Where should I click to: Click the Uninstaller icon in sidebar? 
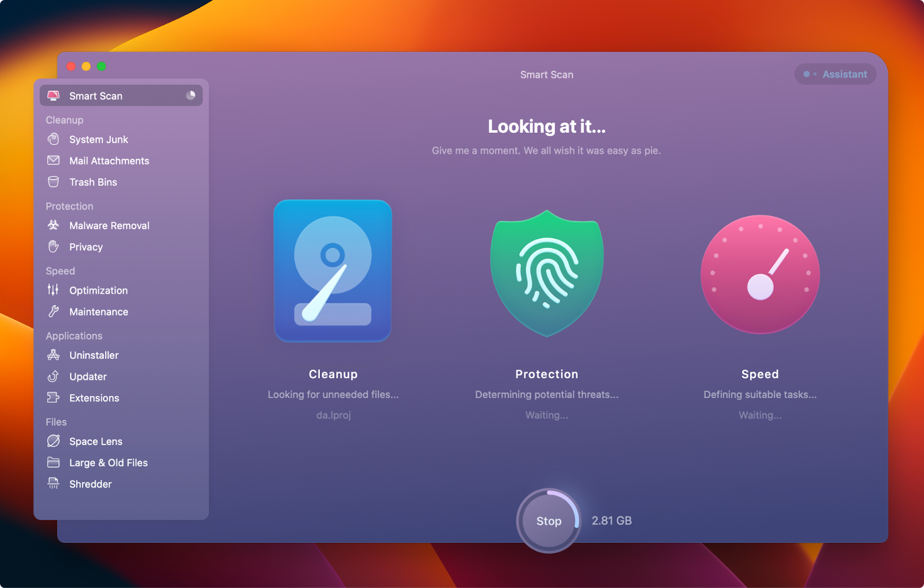point(53,355)
